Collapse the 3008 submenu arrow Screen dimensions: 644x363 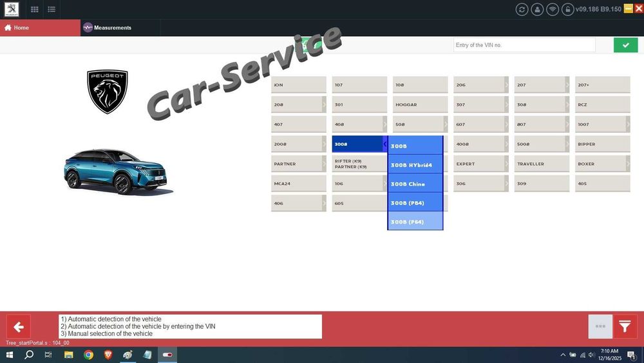click(x=385, y=144)
